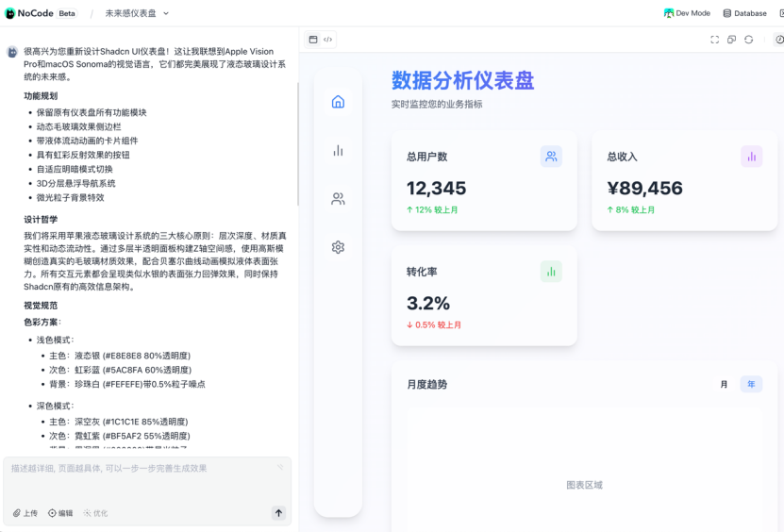Click the 设计哲学 section heading
Image resolution: width=784 pixels, height=532 pixels.
(41, 220)
